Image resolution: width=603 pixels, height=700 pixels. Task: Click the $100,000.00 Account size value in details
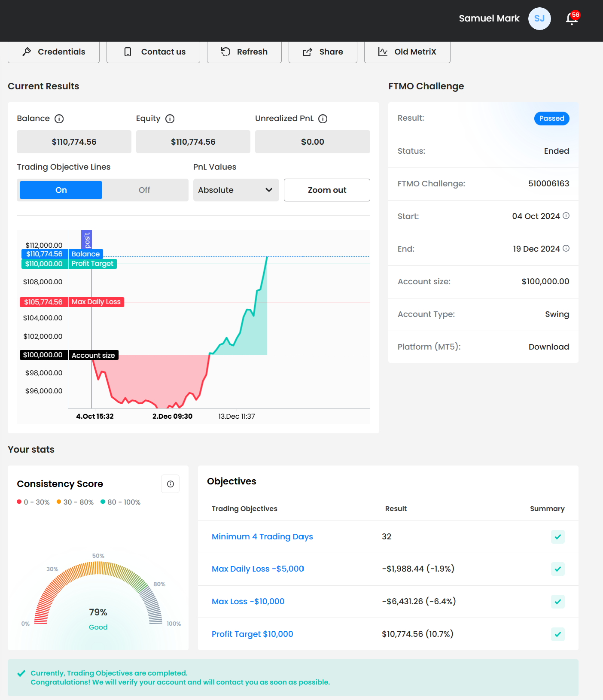545,282
